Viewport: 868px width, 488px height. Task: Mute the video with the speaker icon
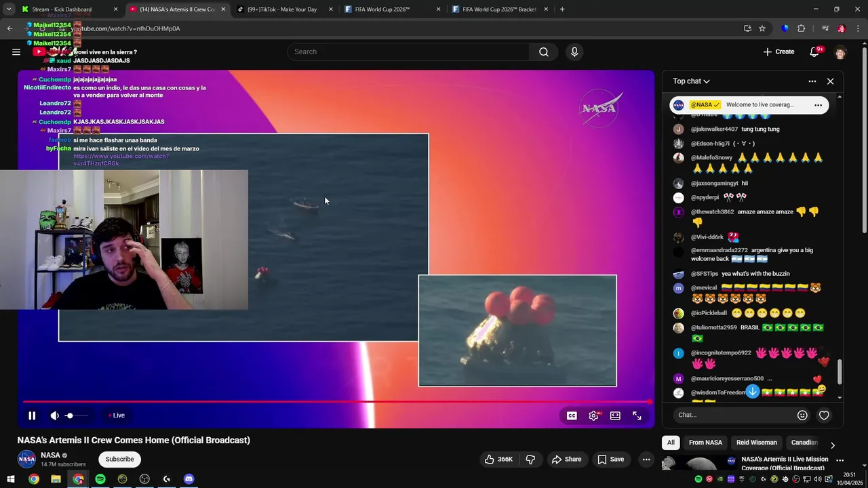(55, 415)
